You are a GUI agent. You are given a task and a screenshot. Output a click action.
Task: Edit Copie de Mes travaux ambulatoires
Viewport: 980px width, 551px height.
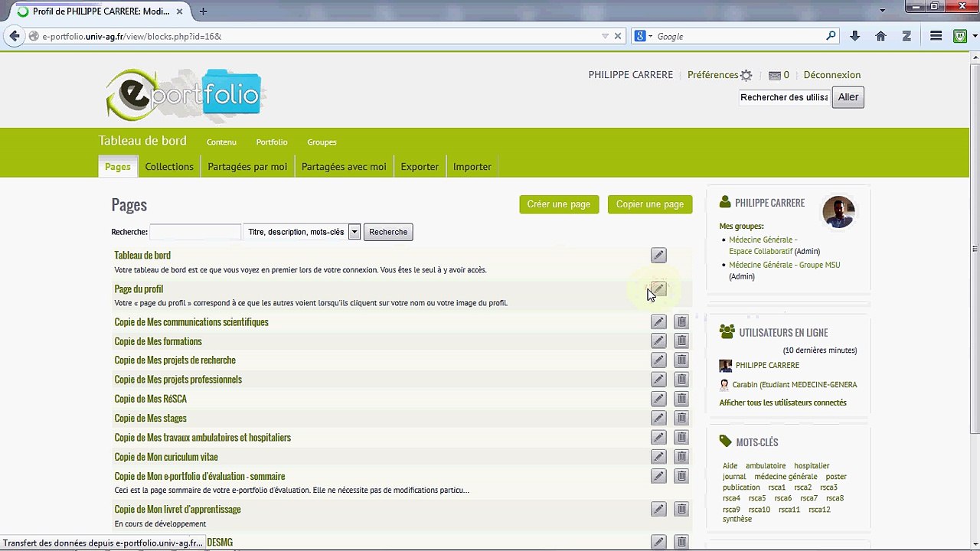pyautogui.click(x=658, y=437)
